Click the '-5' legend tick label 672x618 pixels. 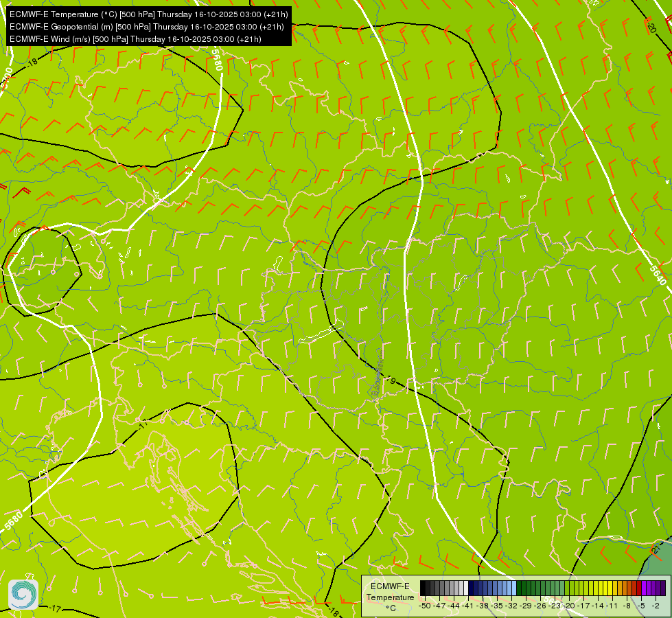[641, 606]
